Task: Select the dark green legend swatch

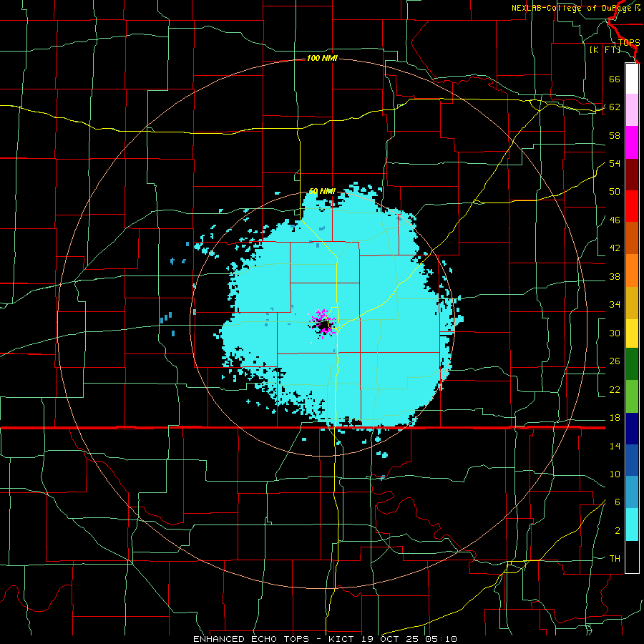Action: [632, 364]
